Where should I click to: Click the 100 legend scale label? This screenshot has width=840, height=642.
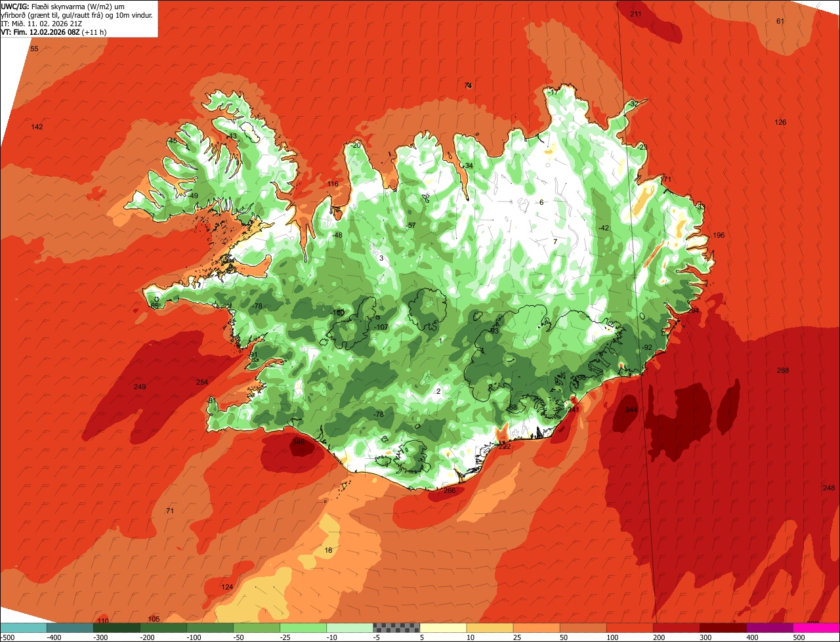[x=612, y=637]
